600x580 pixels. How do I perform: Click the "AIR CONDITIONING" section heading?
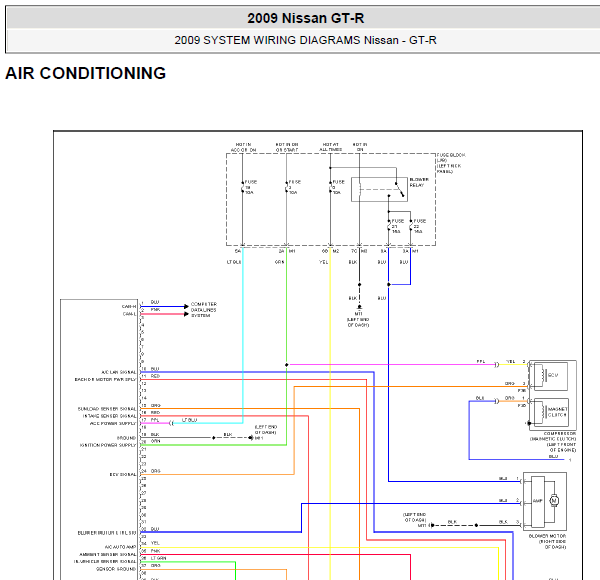(x=85, y=73)
